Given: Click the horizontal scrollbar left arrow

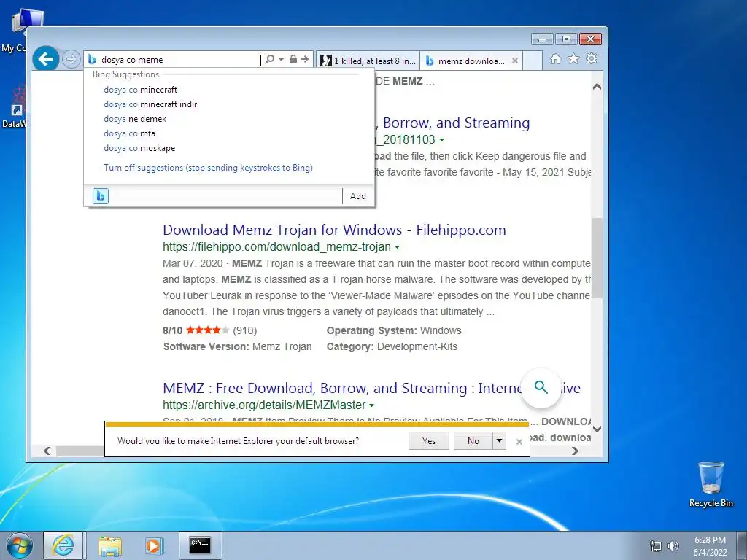Looking at the screenshot, I should 47,451.
